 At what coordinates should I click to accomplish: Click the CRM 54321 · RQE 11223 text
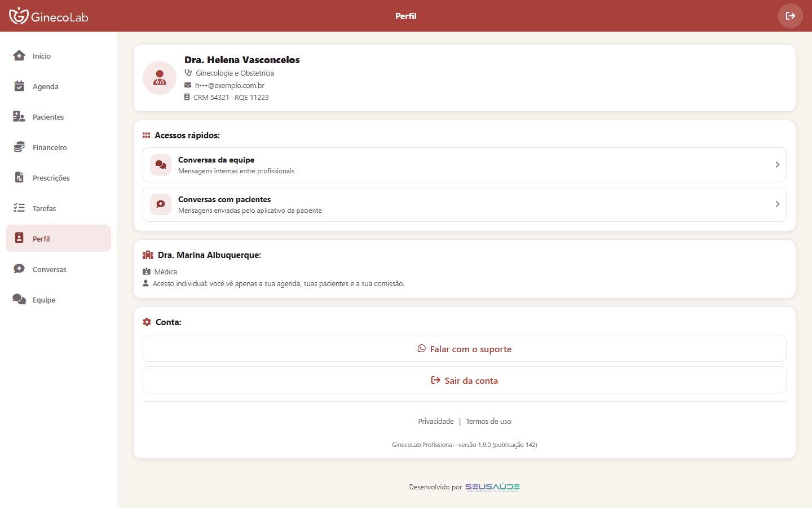coord(231,98)
